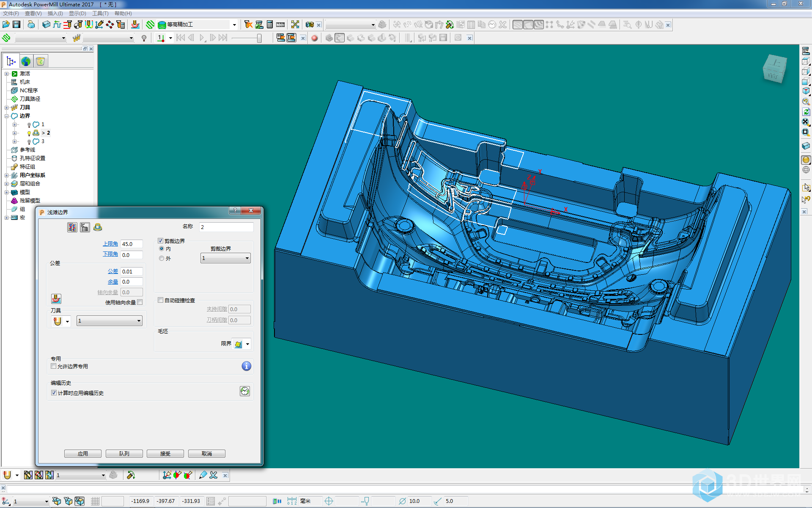Toggle the 剪裁边界 checkbox

tap(161, 241)
